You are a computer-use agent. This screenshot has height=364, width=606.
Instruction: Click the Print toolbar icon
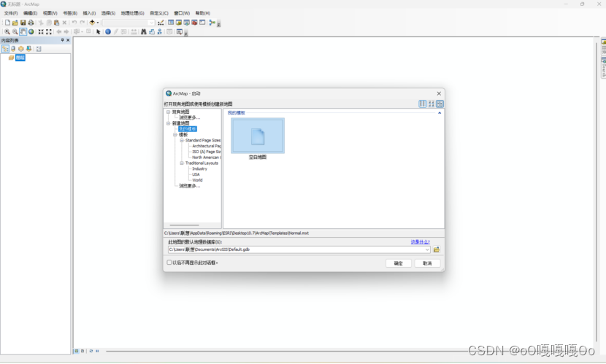[x=31, y=23]
